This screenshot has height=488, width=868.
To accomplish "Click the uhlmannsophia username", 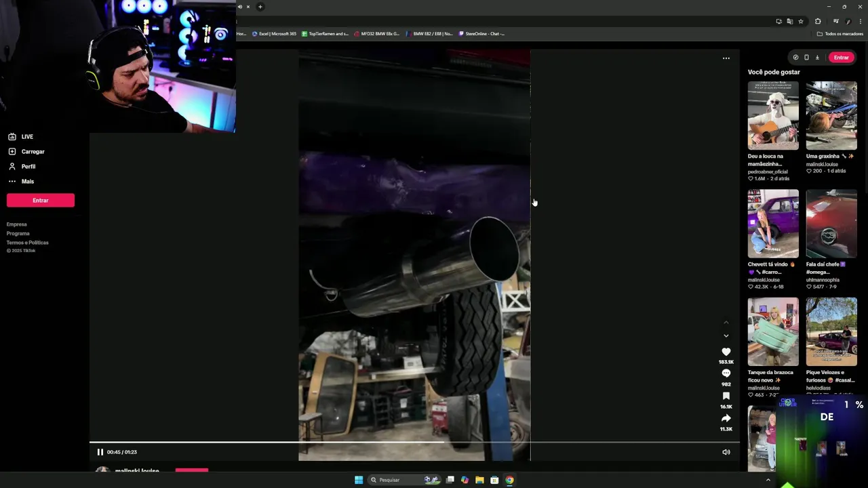I will point(823,280).
